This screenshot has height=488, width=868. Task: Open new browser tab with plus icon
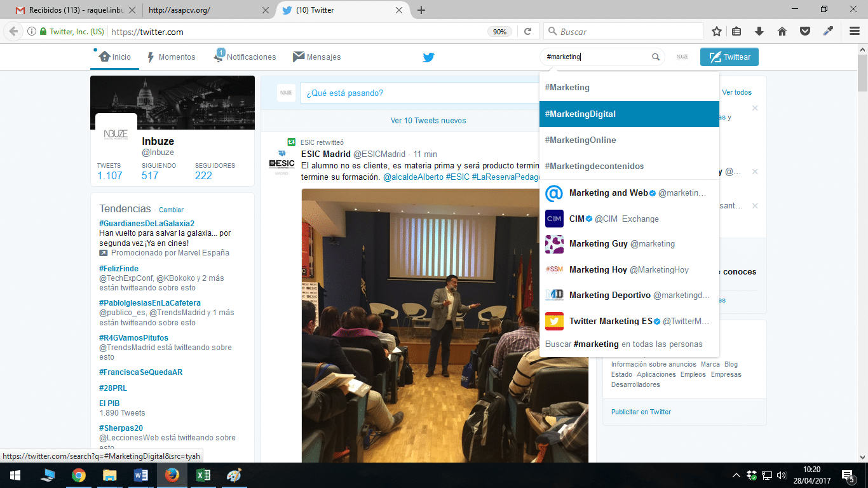click(x=421, y=10)
